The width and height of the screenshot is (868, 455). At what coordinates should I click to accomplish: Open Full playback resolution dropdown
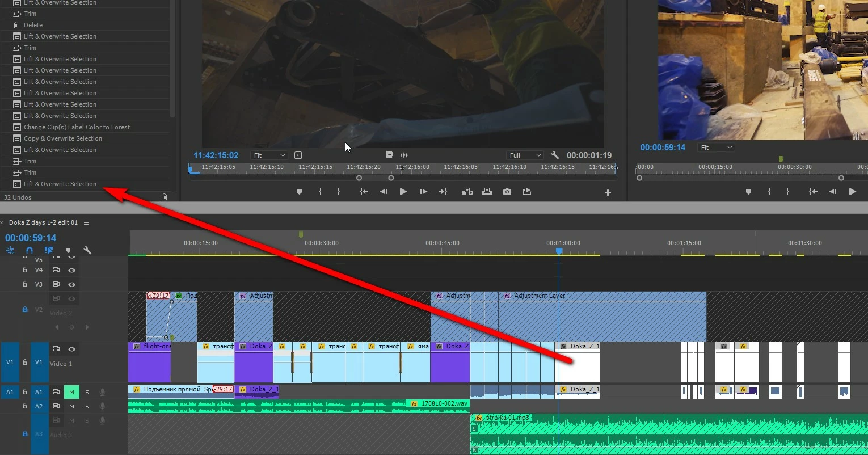coord(525,155)
